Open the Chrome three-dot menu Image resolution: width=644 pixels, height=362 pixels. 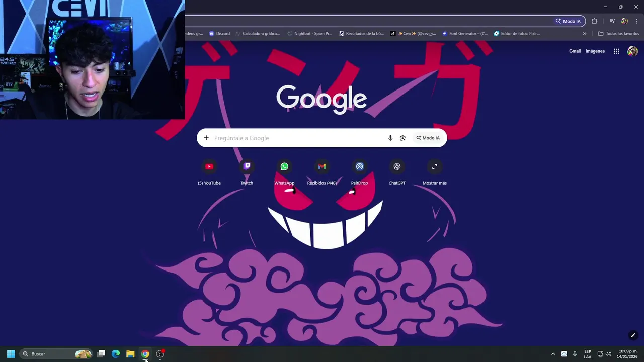click(x=637, y=21)
